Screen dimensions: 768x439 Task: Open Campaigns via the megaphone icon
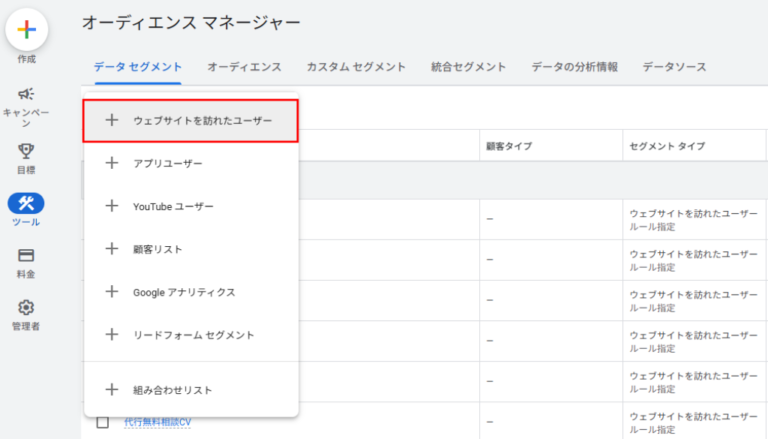click(26, 94)
